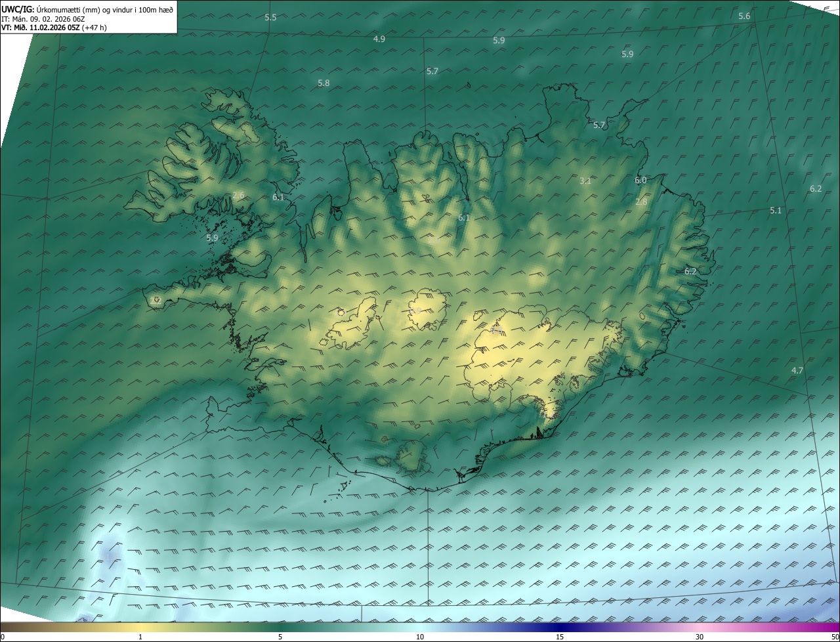This screenshot has width=840, height=642.
Task: Click the 3.1 value label
Action: (x=586, y=181)
